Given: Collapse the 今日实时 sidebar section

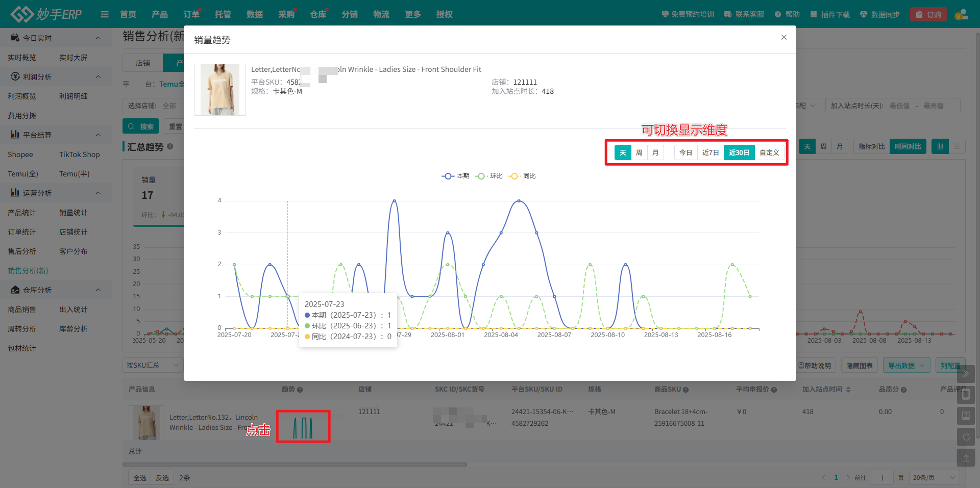Looking at the screenshot, I should pyautogui.click(x=98, y=38).
